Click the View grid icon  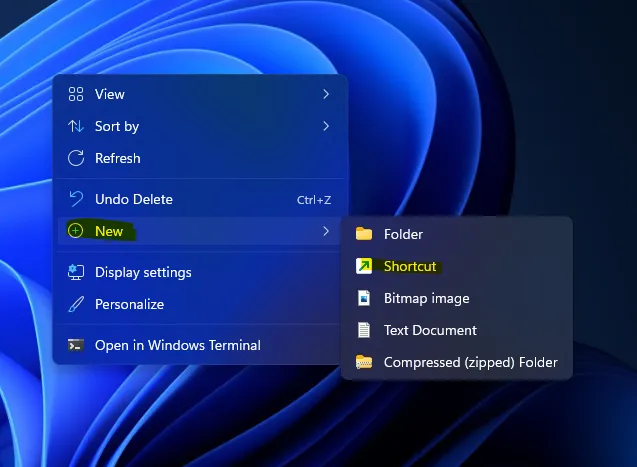tap(76, 94)
